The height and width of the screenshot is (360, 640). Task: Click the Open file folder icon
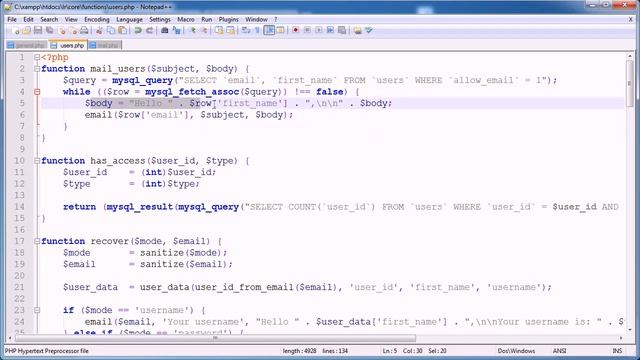click(27, 31)
